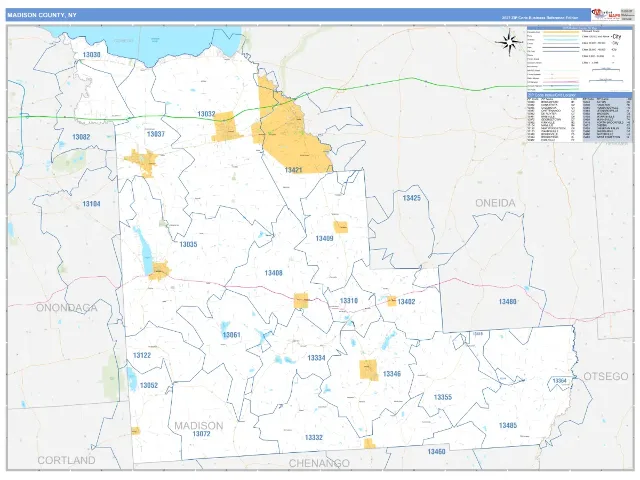Click the small orange square beside 13402

pos(391,301)
